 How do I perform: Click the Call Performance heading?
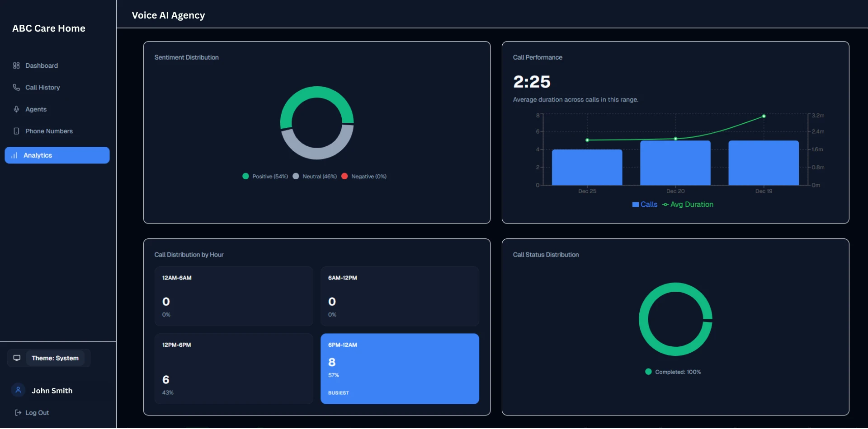[538, 58]
